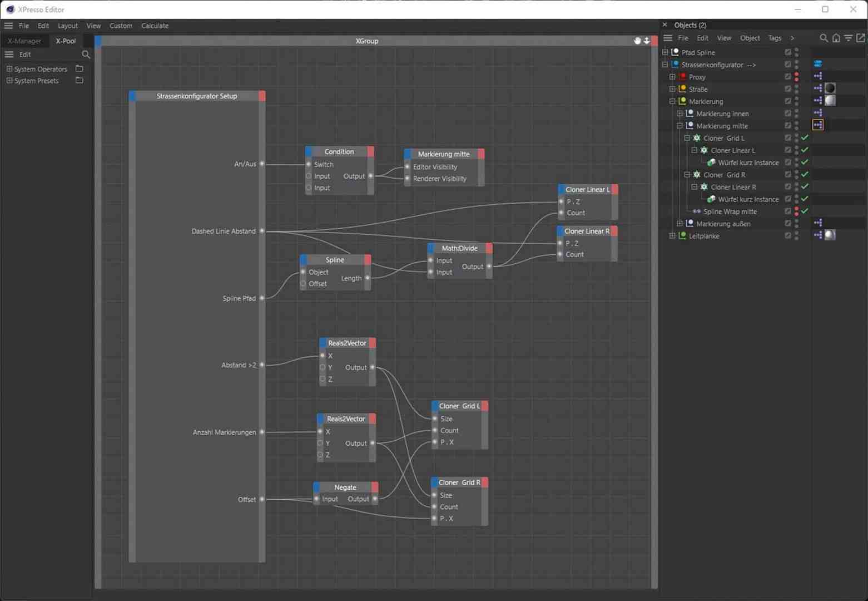Select the highlighted XPresso tag beside Markierung mitte
This screenshot has width=868, height=601.
(x=818, y=125)
